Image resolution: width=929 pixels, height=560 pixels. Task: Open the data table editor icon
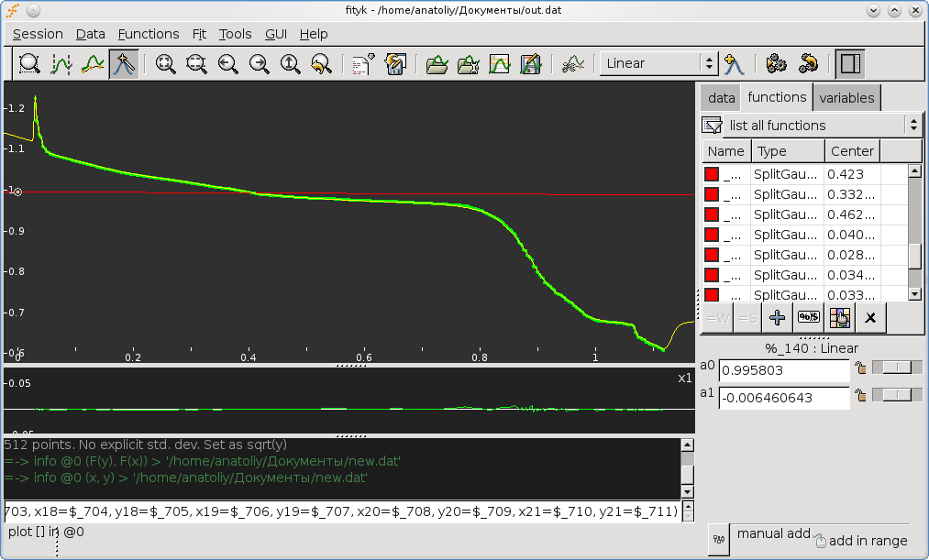pyautogui.click(x=500, y=63)
